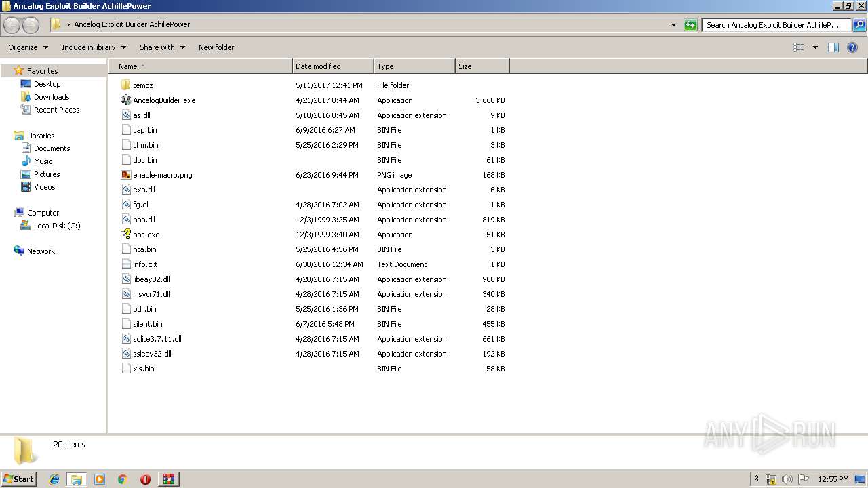Open Recent Places in navigation pane
Image resolution: width=868 pixels, height=488 pixels.
coord(56,110)
